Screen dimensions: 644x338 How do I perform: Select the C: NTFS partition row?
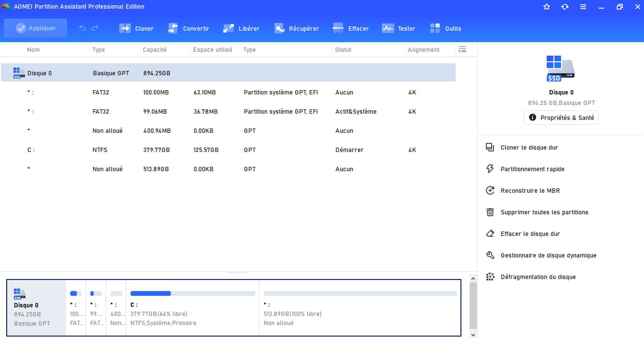pos(228,150)
